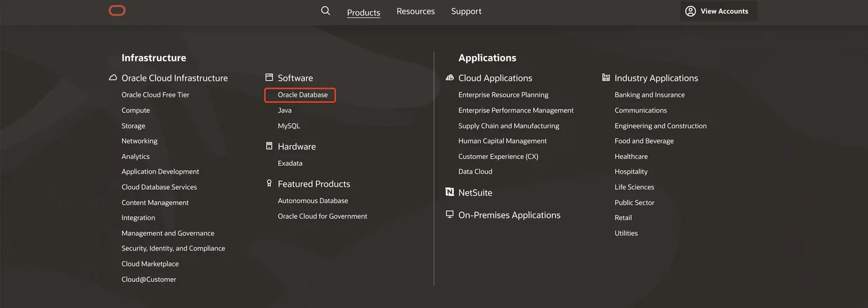Click the Hardware section icon

(x=269, y=147)
